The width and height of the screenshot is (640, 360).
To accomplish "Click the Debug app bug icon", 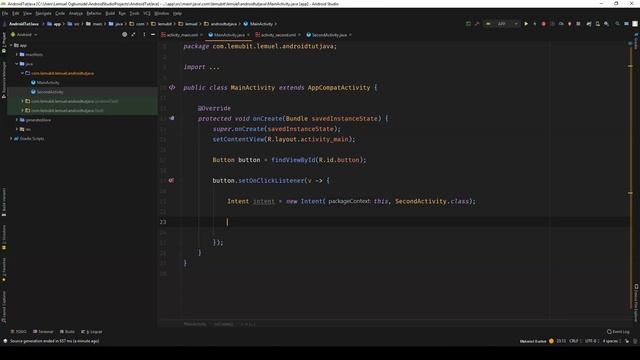I will click(543, 24).
